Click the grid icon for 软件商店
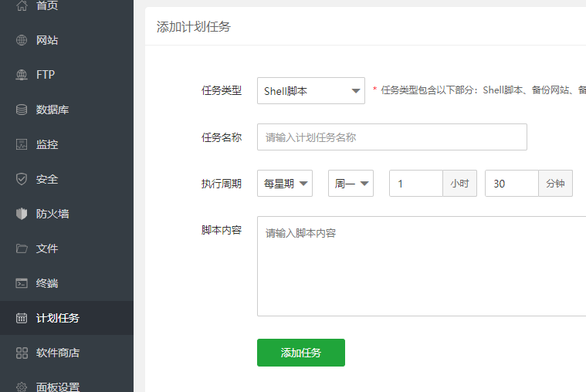The image size is (586, 392). coord(22,353)
